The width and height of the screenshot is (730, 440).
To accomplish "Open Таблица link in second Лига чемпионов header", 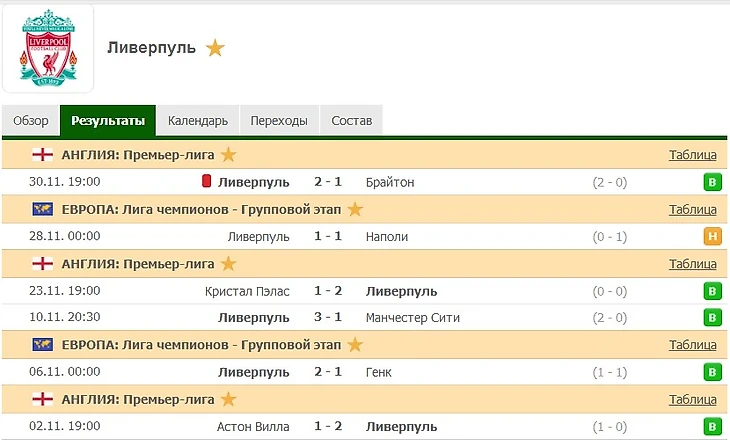I will pos(692,345).
